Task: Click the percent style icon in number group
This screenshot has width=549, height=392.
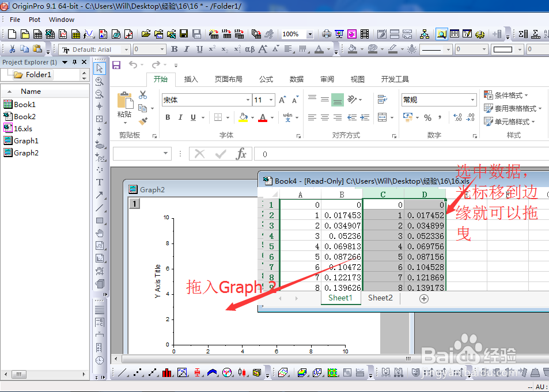Action: (427, 117)
